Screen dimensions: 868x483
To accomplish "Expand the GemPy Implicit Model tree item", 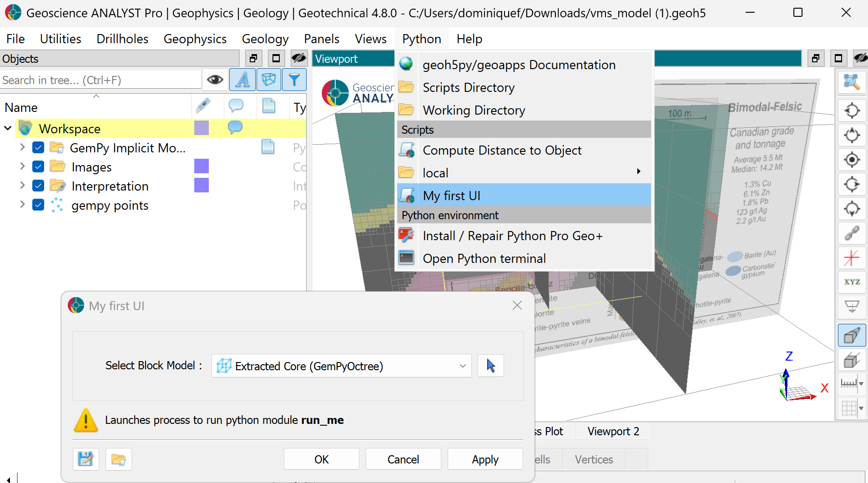I will point(22,147).
